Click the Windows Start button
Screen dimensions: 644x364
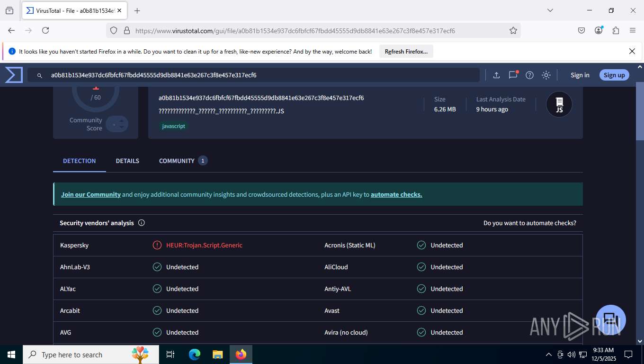11,355
